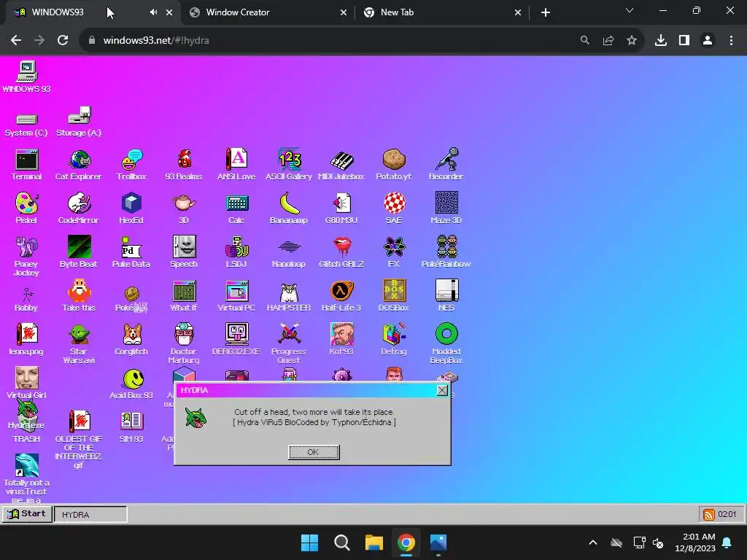The image size is (747, 560).
Task: Select HYDRA task in Windows 93 taskbar
Action: 90,514
